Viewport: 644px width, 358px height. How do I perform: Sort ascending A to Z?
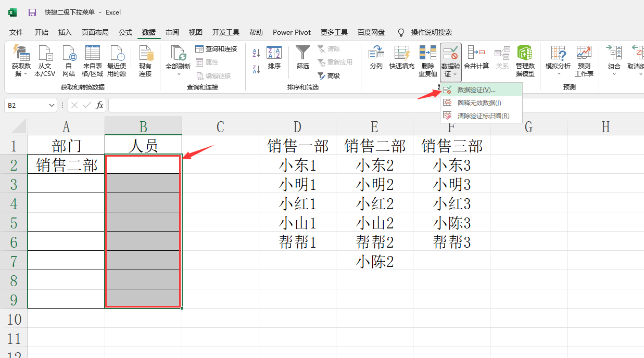[256, 53]
